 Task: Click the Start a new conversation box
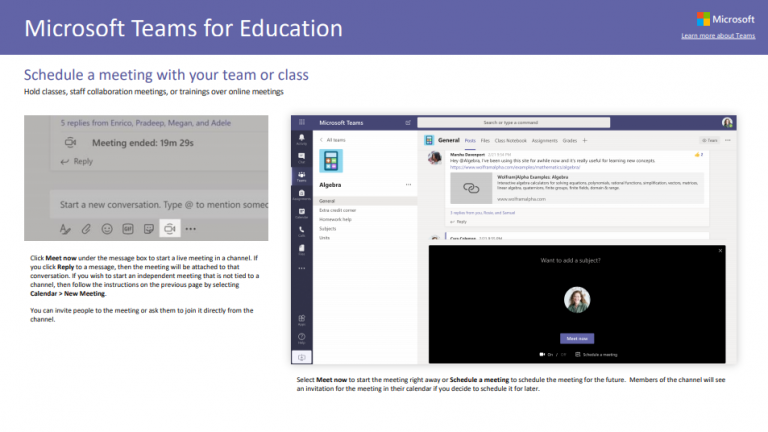pyautogui.click(x=159, y=204)
